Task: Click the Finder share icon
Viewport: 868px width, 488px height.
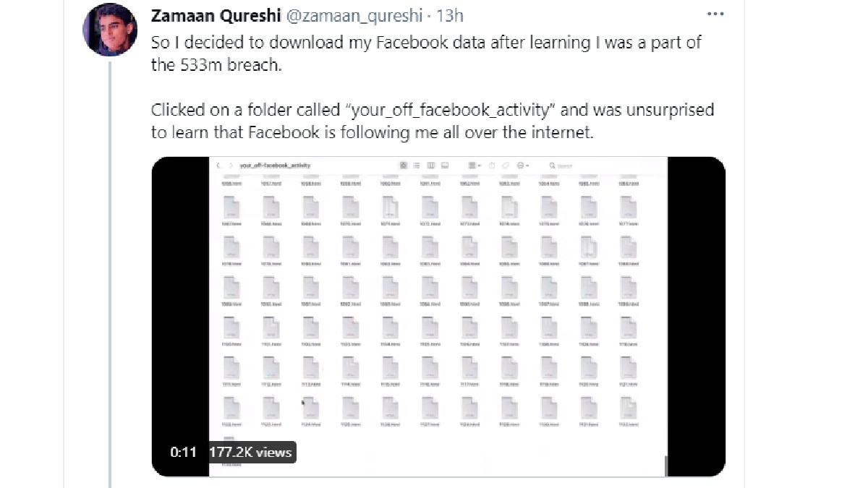Action: [491, 166]
